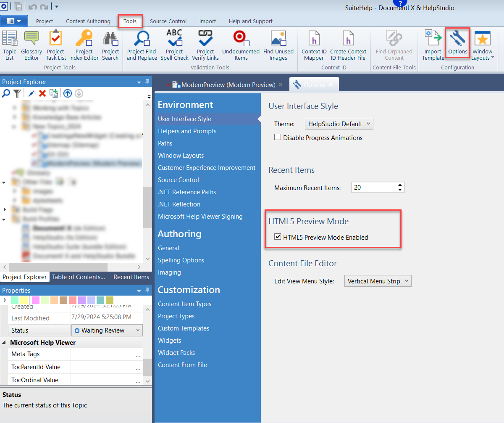
Task: Find Unused Images in the project
Action: click(x=278, y=45)
